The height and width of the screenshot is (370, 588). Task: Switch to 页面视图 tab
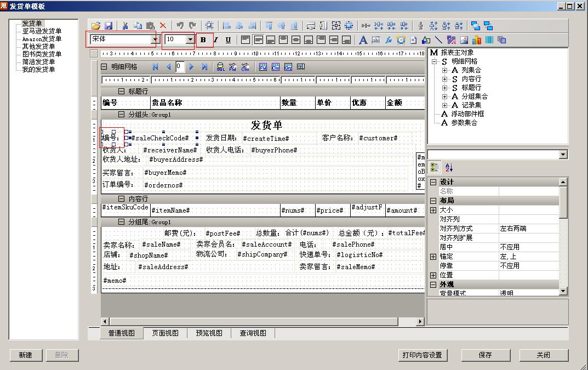165,333
